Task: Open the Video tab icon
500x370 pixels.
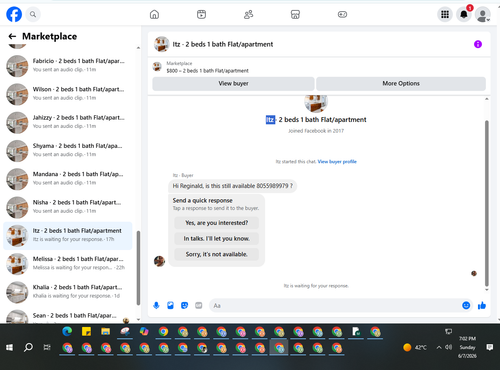Action: point(201,14)
